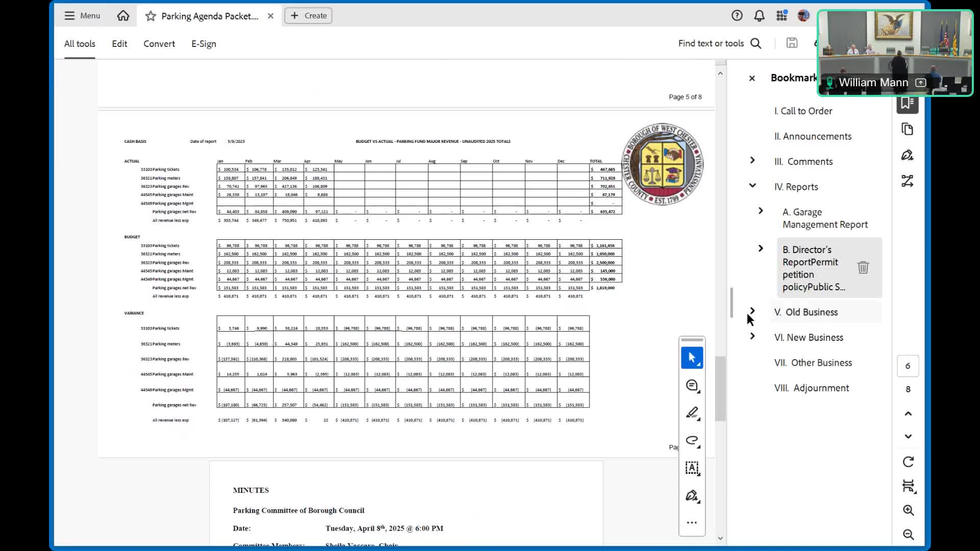Image resolution: width=980 pixels, height=551 pixels.
Task: Expand the VI. New Business bookmark
Action: (752, 336)
